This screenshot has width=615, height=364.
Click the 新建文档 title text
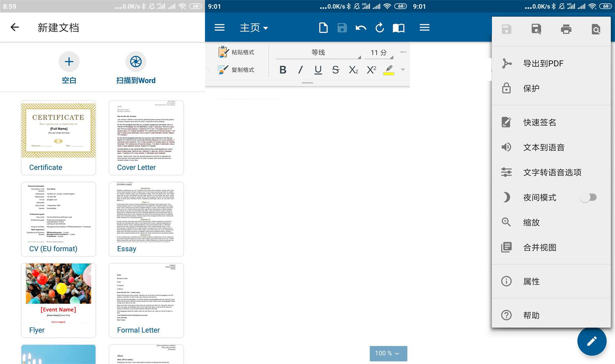click(58, 27)
